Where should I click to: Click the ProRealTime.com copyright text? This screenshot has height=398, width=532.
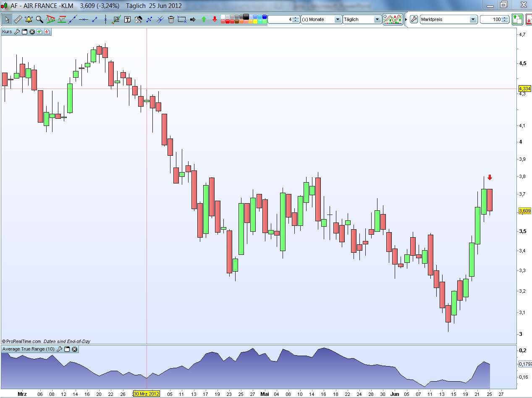[x=21, y=341]
